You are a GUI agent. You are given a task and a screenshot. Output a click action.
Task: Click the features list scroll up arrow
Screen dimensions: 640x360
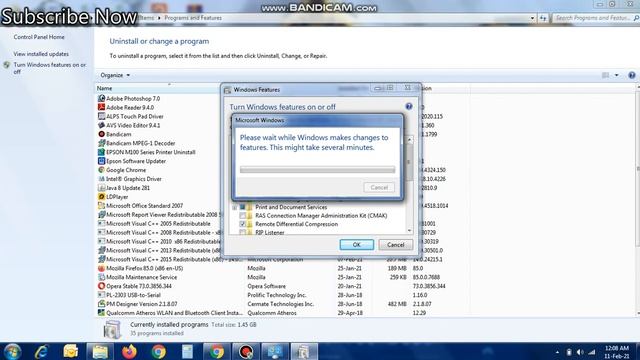[x=409, y=140]
